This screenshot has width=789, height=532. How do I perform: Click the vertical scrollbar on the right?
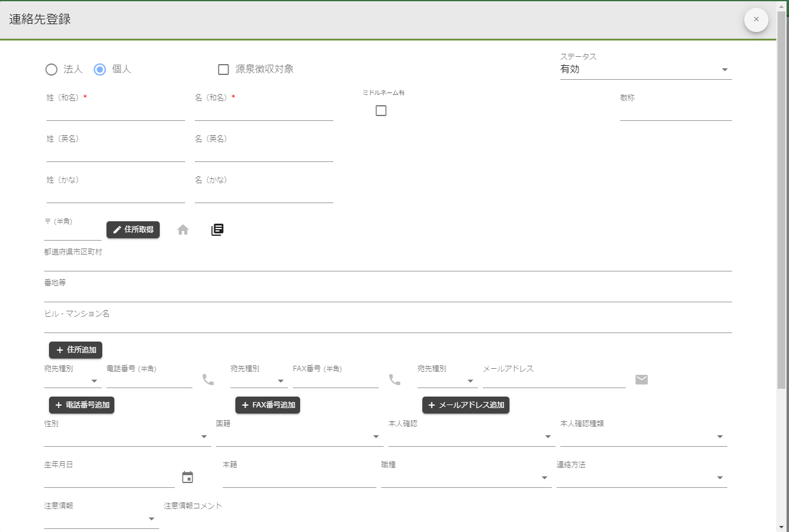782,199
